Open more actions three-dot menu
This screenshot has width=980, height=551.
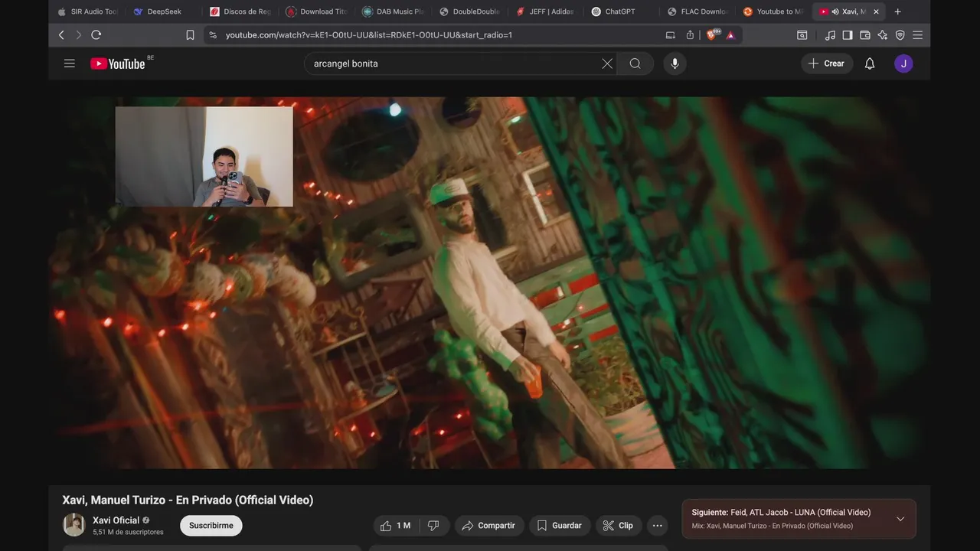tap(657, 526)
